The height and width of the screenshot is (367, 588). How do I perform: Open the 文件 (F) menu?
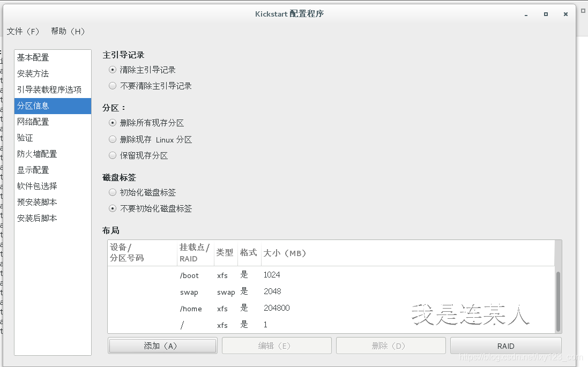pos(23,32)
